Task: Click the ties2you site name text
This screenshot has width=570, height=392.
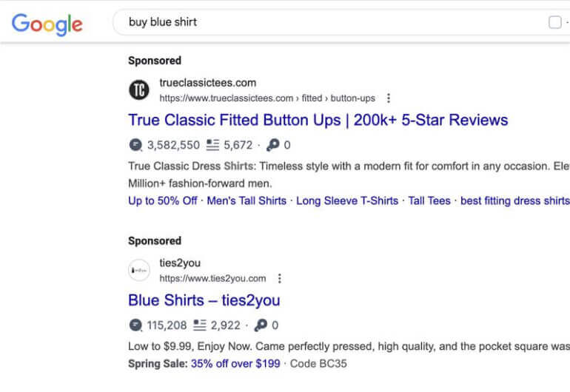Action: tap(180, 263)
